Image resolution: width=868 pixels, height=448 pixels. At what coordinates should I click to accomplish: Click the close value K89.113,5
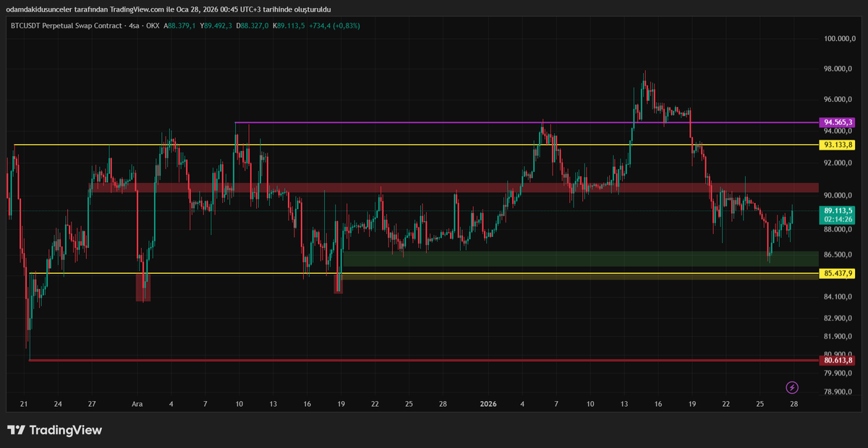click(x=289, y=25)
